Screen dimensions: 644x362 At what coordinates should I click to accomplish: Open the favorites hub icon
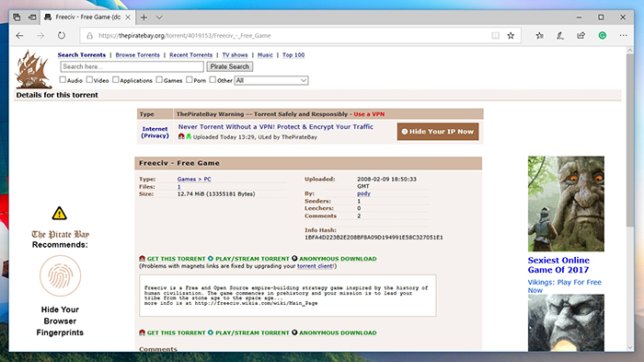(x=540, y=36)
